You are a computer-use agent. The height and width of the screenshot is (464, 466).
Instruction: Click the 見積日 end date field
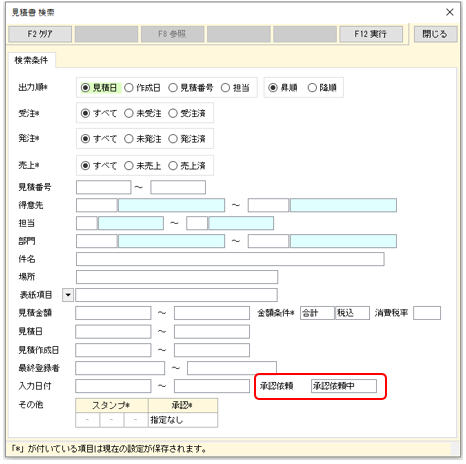click(x=212, y=332)
